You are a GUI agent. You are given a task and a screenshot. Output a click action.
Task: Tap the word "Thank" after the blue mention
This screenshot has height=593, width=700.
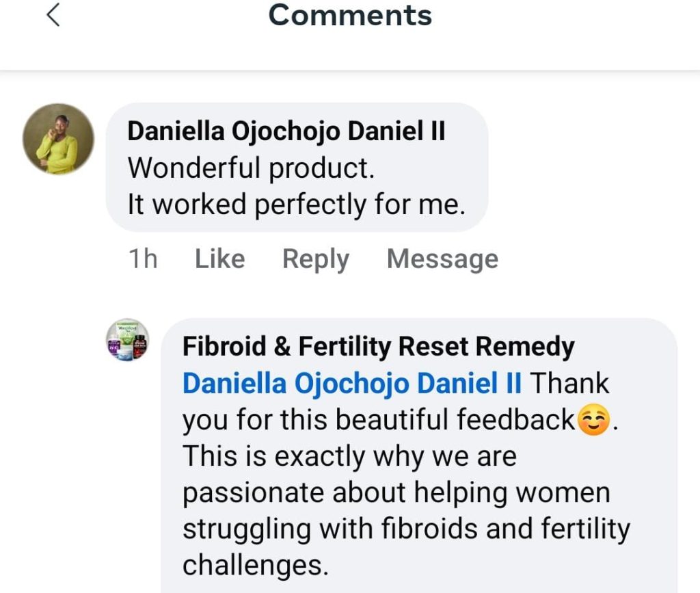(570, 383)
